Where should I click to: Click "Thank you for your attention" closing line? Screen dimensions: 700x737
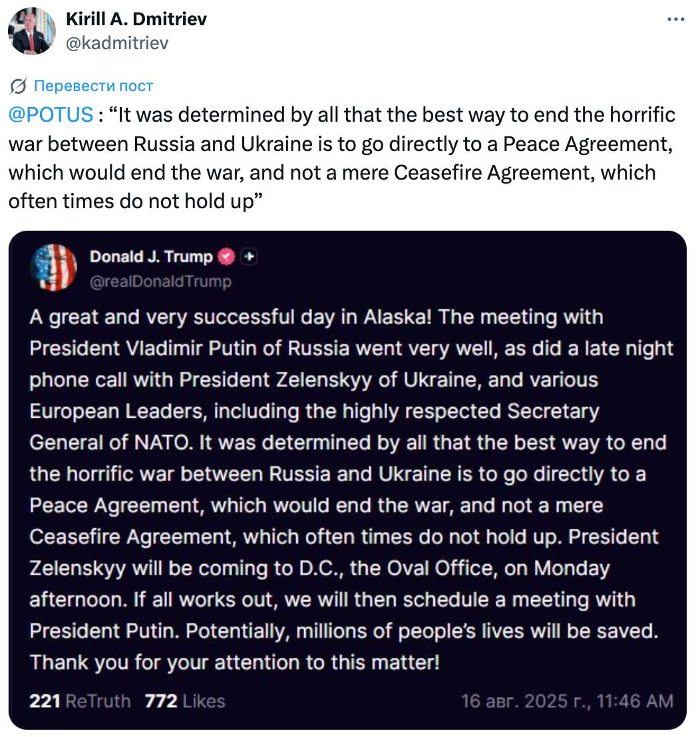coord(234,663)
